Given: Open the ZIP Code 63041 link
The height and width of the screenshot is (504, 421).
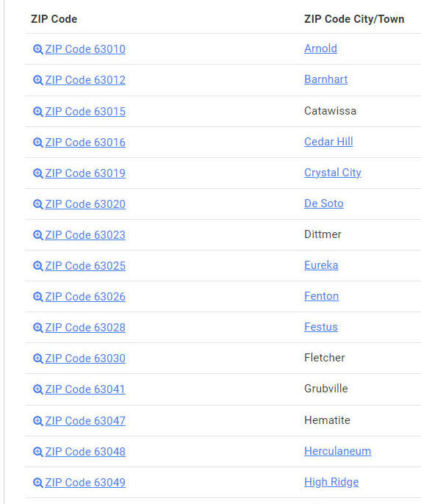Looking at the screenshot, I should click(85, 389).
